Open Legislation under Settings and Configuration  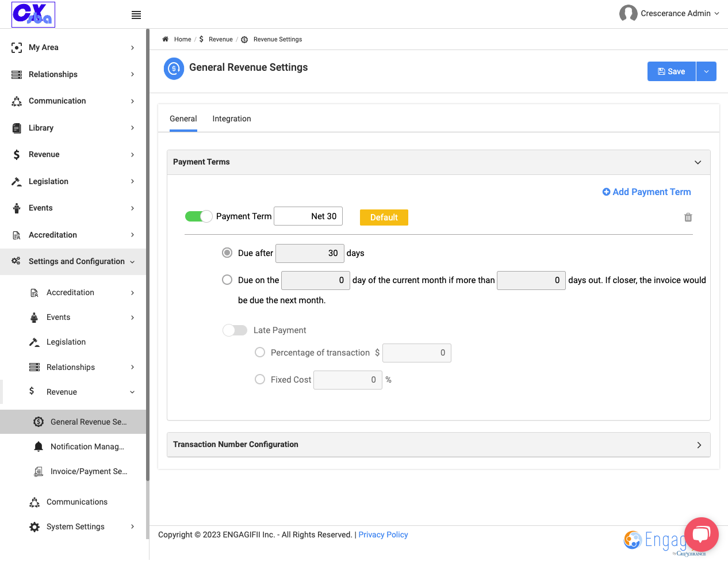66,342
